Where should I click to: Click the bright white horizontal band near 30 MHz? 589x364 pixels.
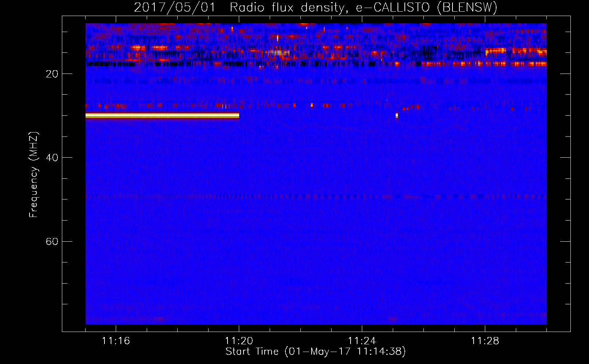[x=162, y=116]
